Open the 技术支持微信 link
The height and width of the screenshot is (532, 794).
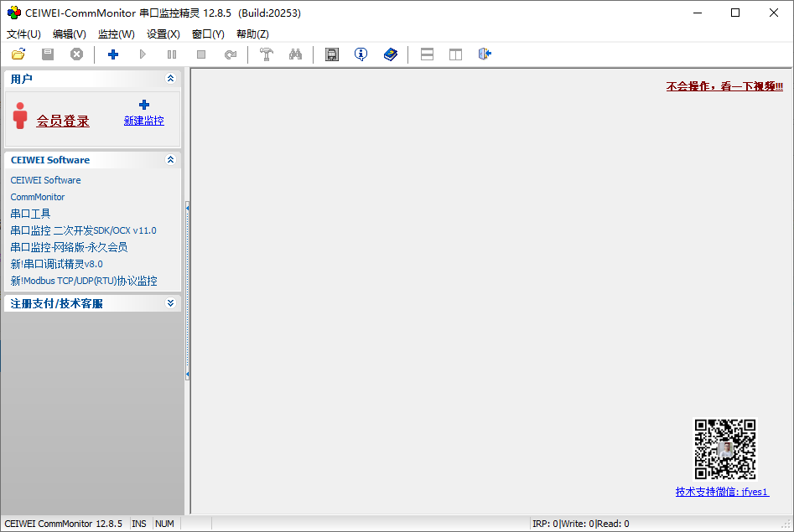pos(722,492)
